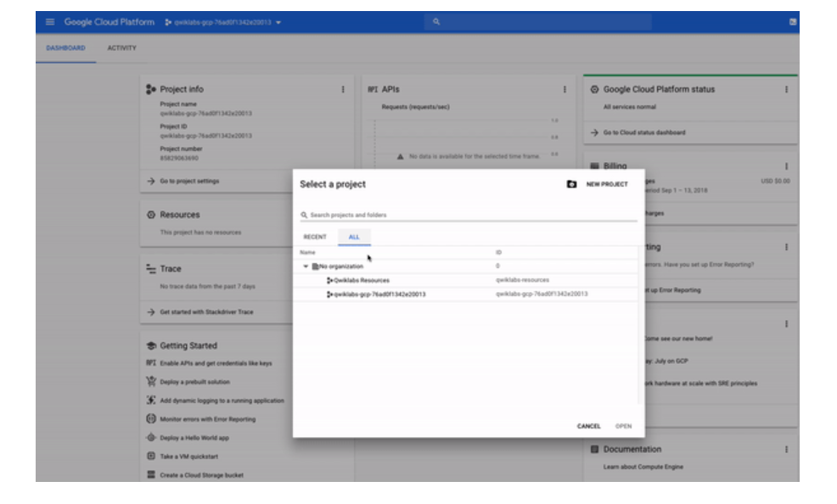The width and height of the screenshot is (837, 504).
Task: Click the Name column header
Action: point(307,252)
